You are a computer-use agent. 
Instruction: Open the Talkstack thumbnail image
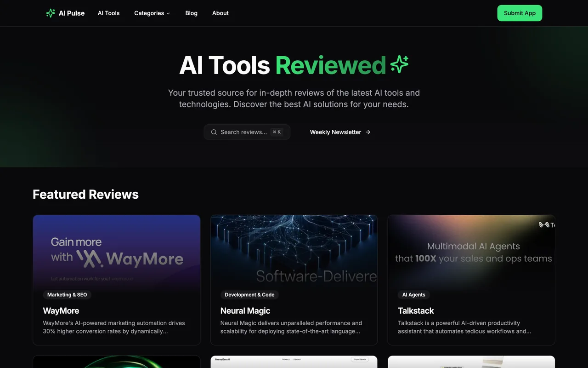pyautogui.click(x=471, y=252)
